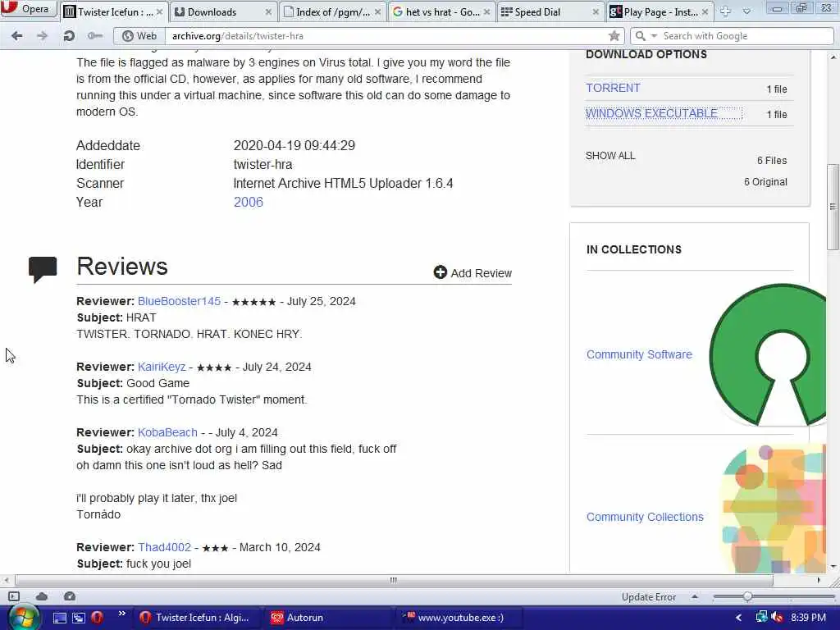Close the het vs hrat tab

486,11
